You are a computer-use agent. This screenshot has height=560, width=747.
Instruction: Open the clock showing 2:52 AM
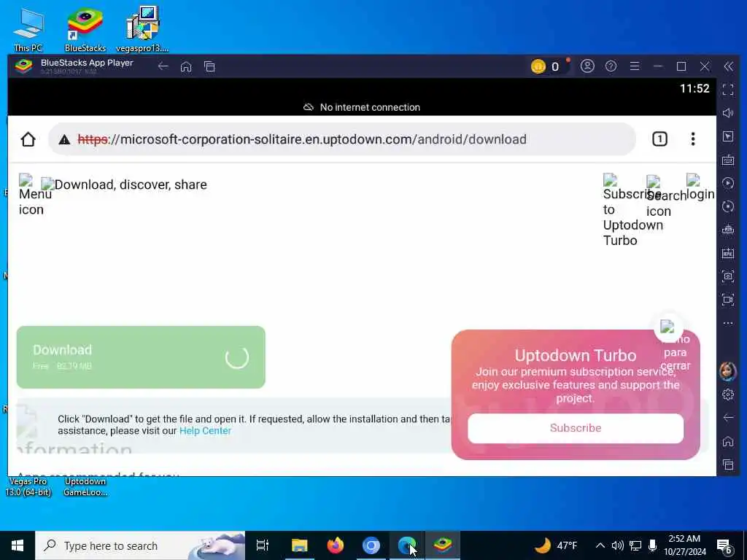684,545
